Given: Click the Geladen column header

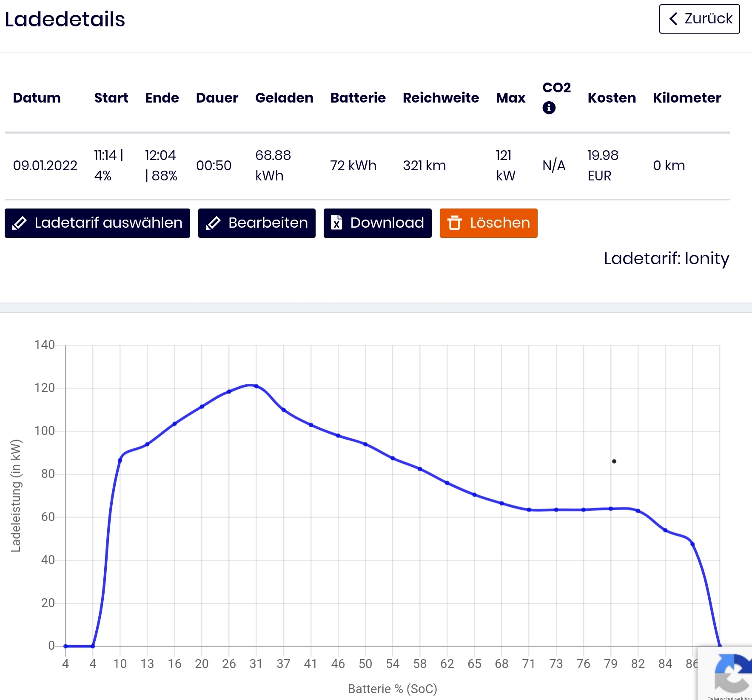Looking at the screenshot, I should (x=284, y=98).
